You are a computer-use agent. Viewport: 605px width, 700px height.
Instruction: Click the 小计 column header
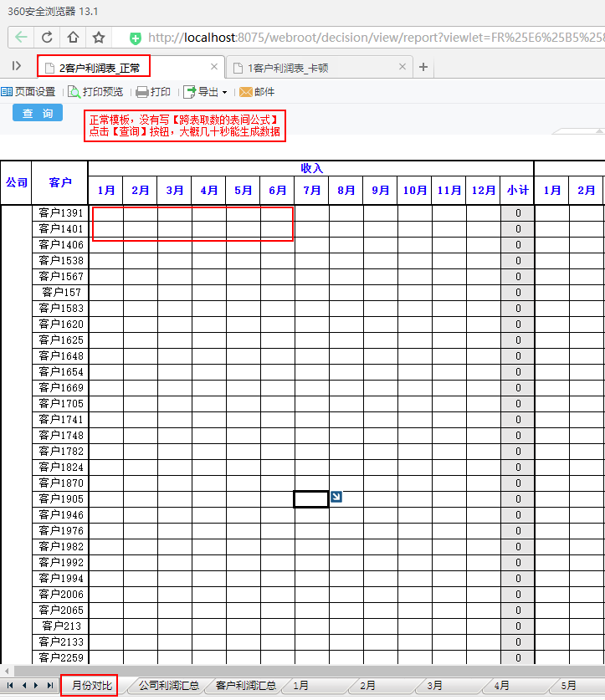(517, 191)
